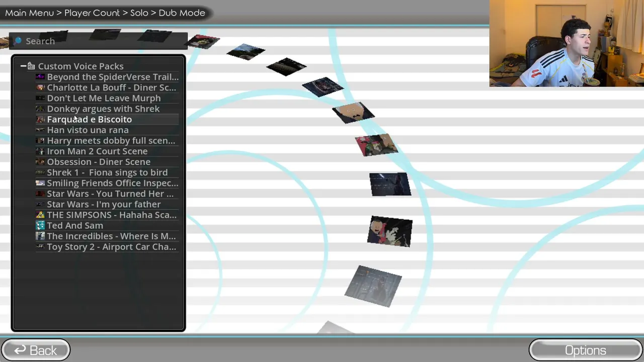Select the laughing cartoon character thumbnail

[x=390, y=232]
